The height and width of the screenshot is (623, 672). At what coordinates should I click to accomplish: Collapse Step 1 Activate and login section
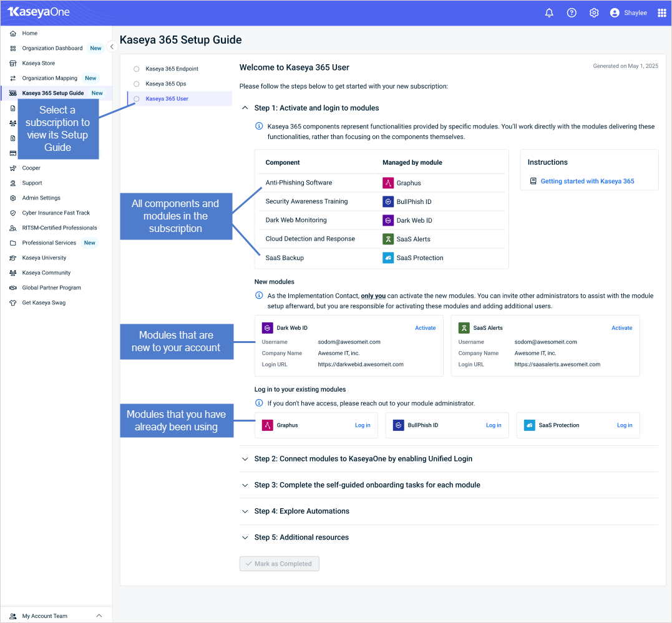coord(245,108)
